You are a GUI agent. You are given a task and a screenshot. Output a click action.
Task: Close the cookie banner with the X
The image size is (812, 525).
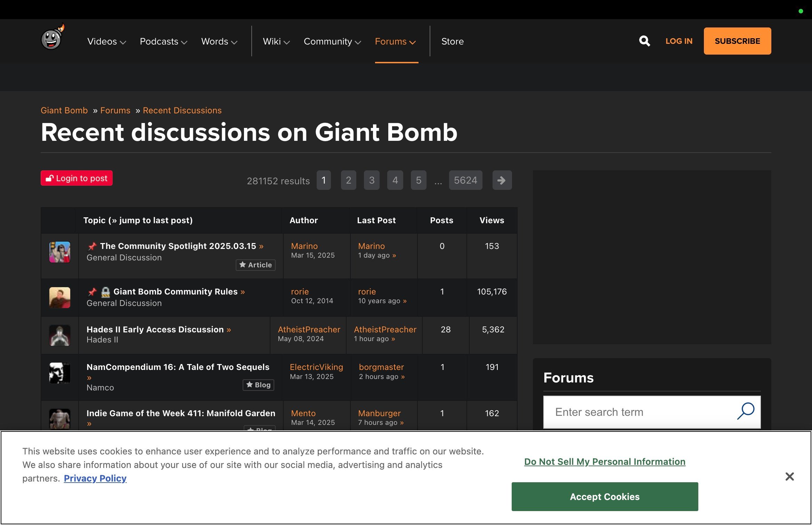[x=789, y=476]
